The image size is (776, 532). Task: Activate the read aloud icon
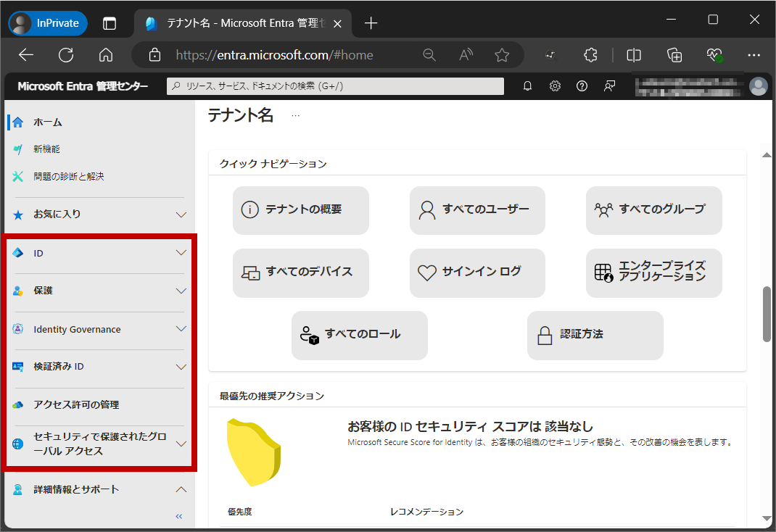tap(466, 55)
